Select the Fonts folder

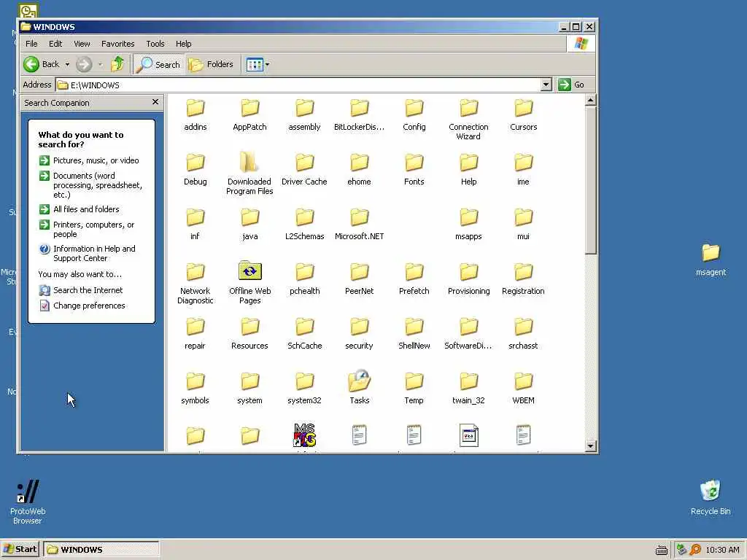pos(414,169)
